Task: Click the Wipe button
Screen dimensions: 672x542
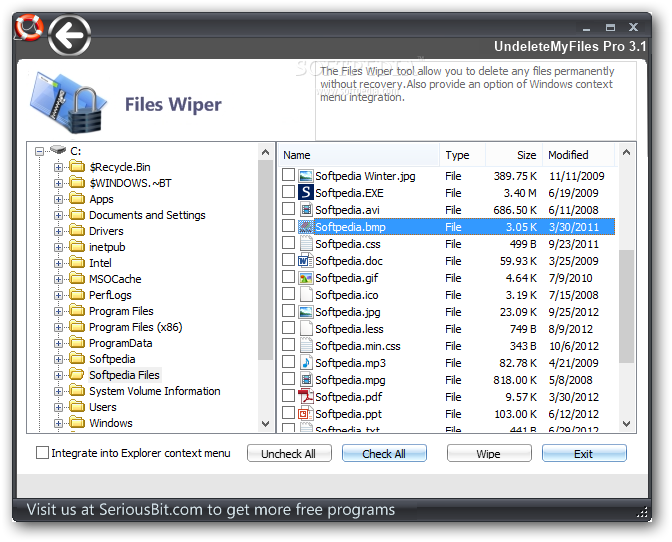Action: [x=489, y=453]
